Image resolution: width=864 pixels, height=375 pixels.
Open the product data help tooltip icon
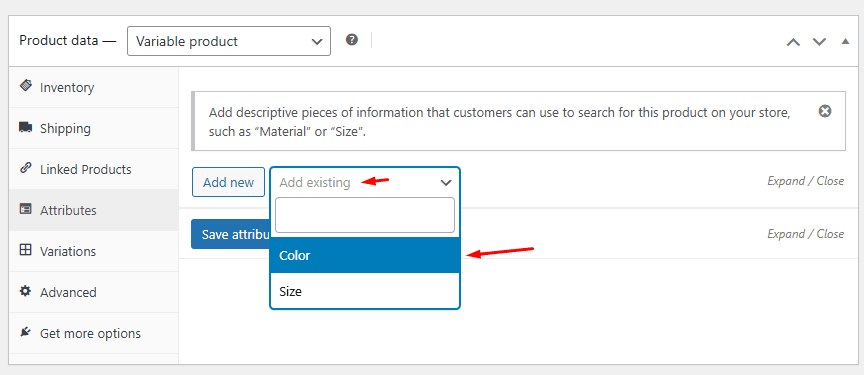(x=352, y=40)
